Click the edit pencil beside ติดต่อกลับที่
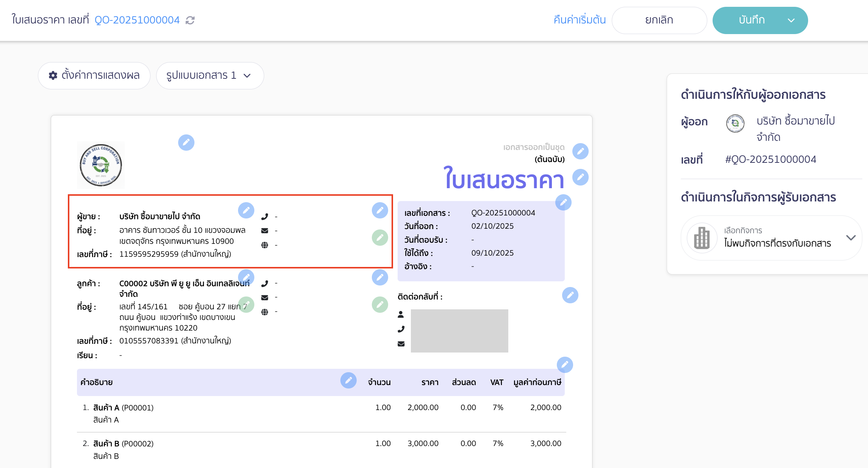The width and height of the screenshot is (868, 468). pos(570,295)
